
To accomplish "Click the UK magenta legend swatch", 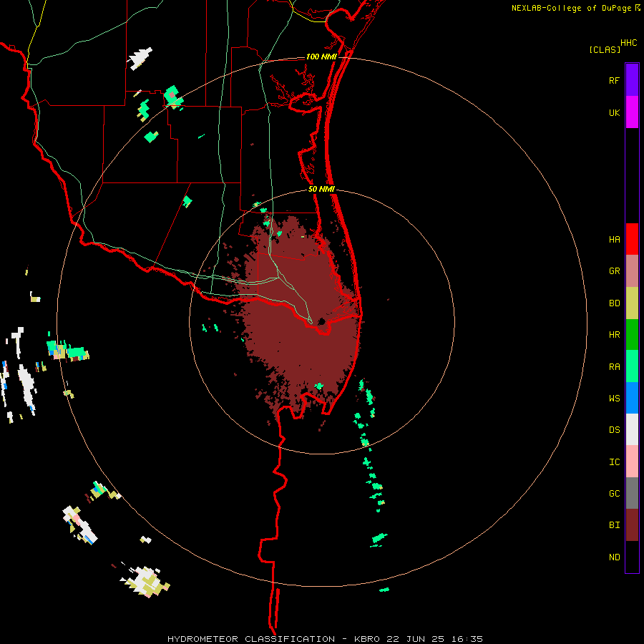I will (632, 112).
